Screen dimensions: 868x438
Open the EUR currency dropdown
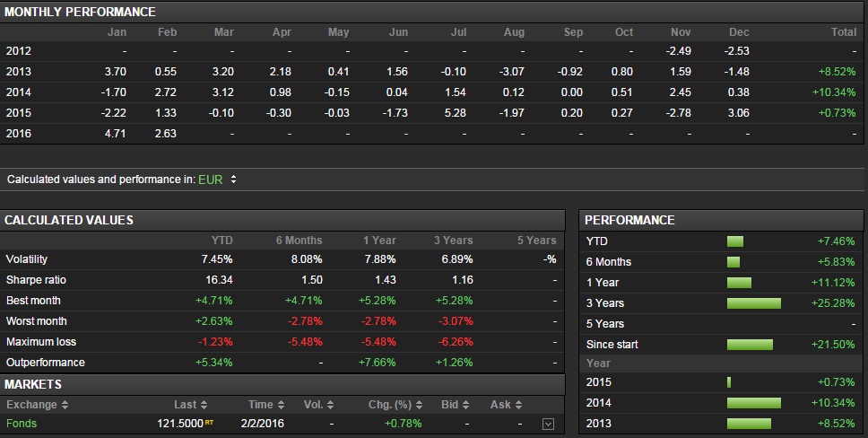pos(218,180)
